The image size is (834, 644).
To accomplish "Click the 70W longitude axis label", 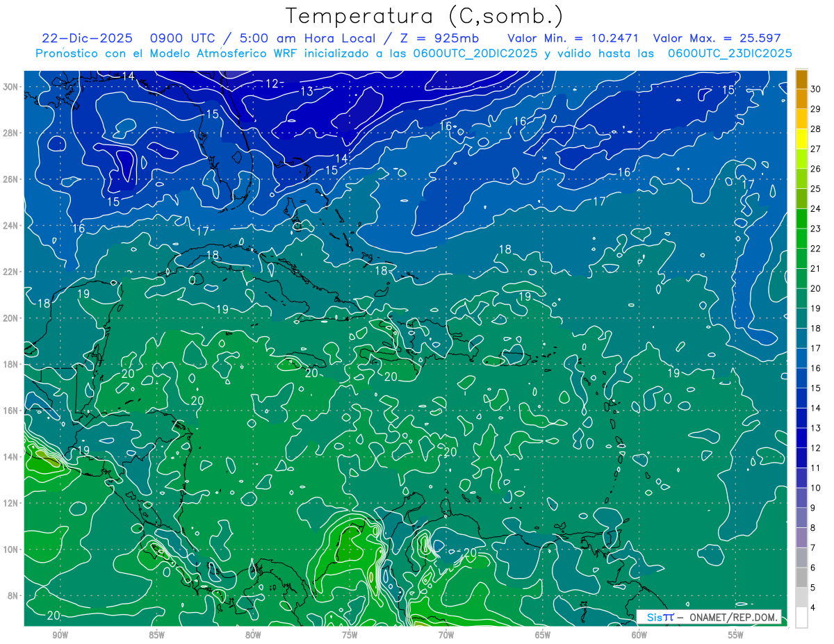I will (446, 635).
